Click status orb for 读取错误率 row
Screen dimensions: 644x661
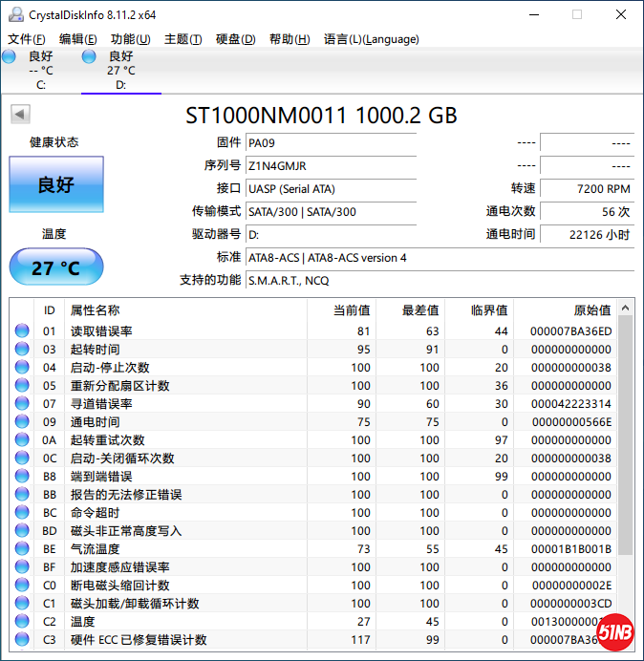(22, 331)
